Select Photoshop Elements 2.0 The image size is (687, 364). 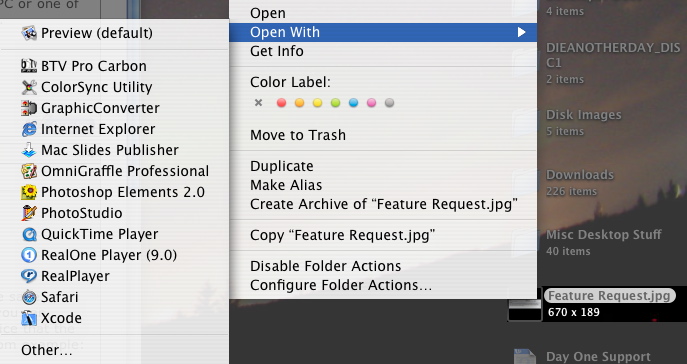coord(114,192)
